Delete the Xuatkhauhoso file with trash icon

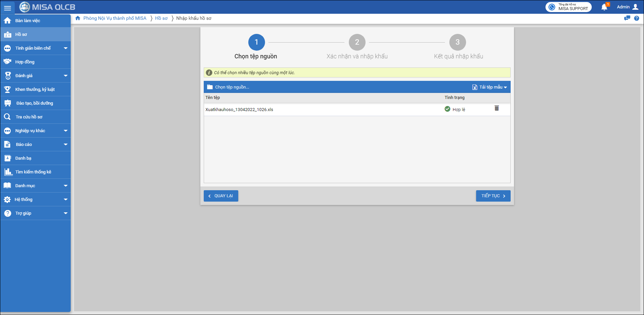(x=497, y=108)
